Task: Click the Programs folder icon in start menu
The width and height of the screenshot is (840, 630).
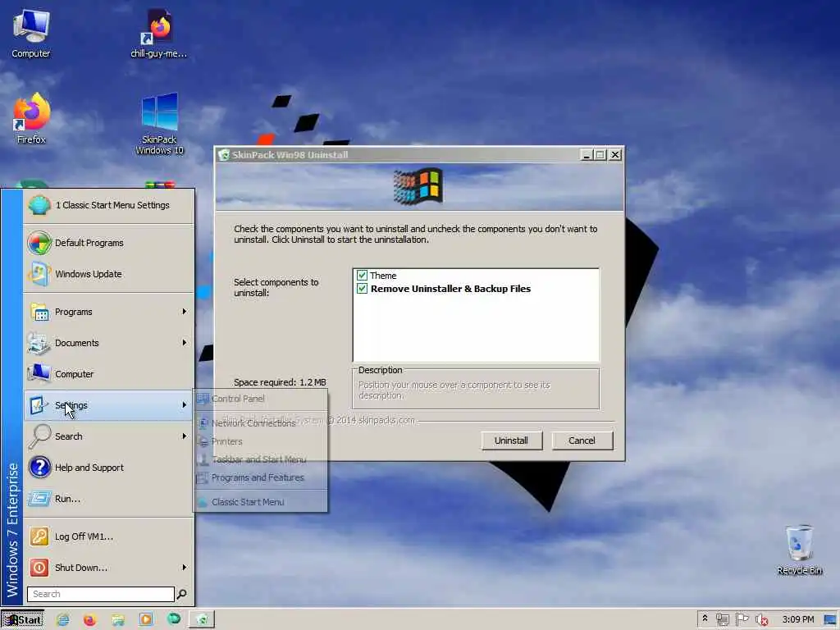Action: click(39, 312)
